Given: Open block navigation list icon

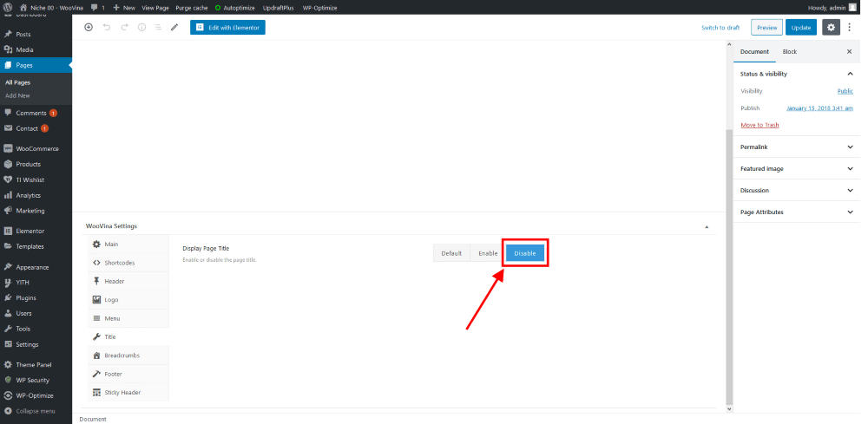Looking at the screenshot, I should pos(158,27).
